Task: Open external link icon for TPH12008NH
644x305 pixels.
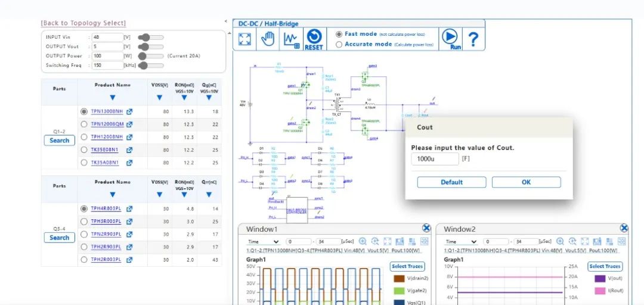Action: [129, 137]
